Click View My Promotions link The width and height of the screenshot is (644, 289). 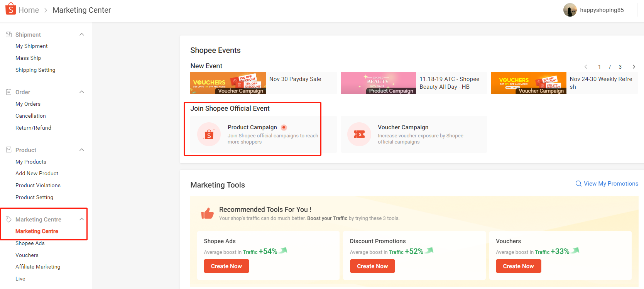pos(611,184)
